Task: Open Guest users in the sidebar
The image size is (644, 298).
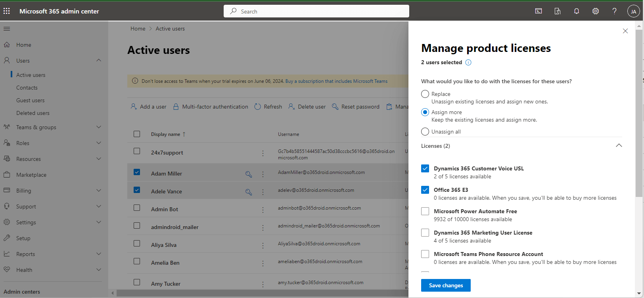Action: [x=31, y=100]
